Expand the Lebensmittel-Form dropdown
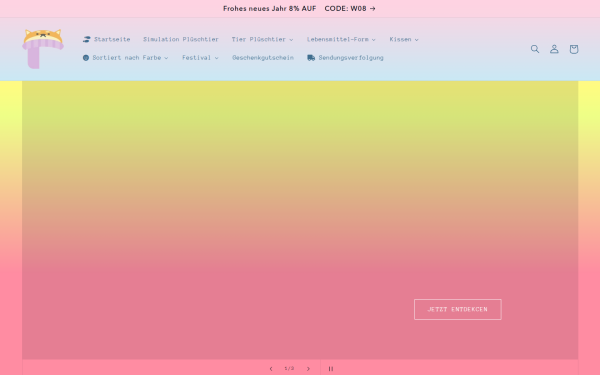This screenshot has height=375, width=600. coord(341,39)
